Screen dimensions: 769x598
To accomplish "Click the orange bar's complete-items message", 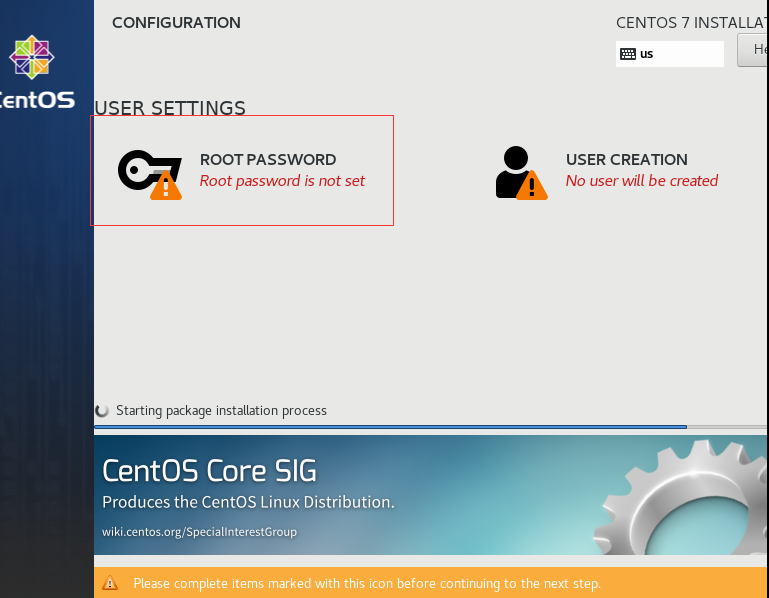I will click(x=367, y=583).
